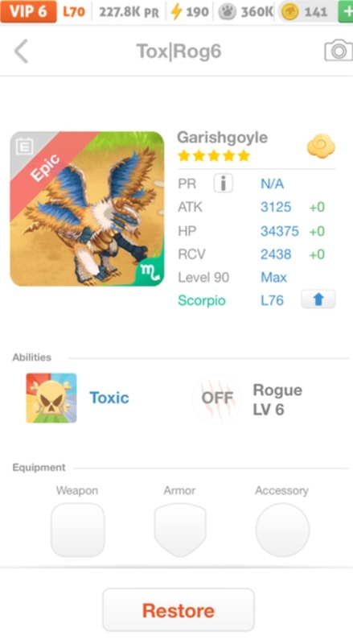
Task: Tap the paw currency icon
Action: [x=227, y=12]
